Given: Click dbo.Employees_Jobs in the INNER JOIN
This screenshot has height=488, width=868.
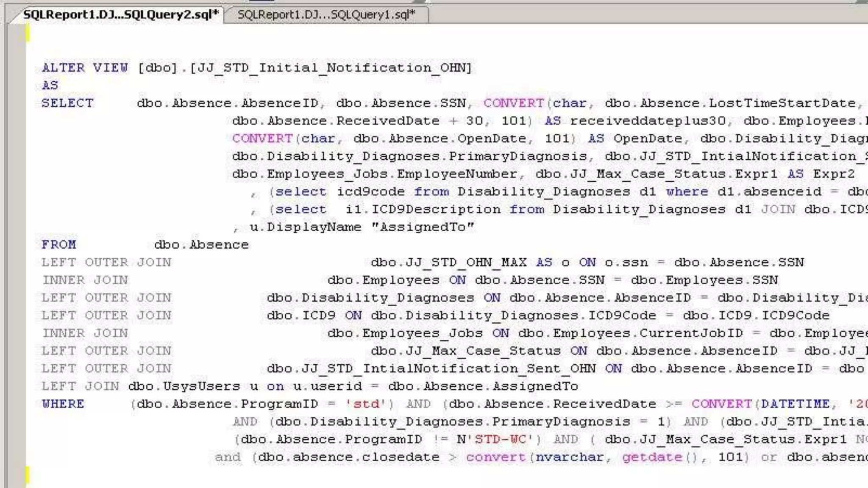Looking at the screenshot, I should click(x=405, y=333).
